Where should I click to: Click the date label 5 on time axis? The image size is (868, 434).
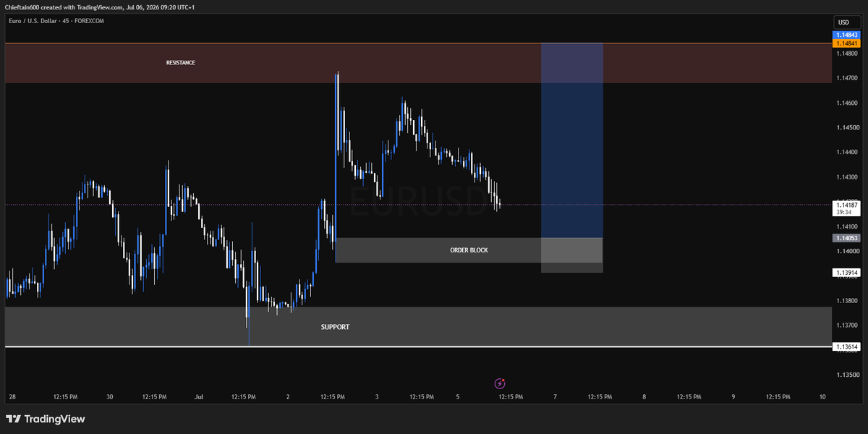(458, 397)
